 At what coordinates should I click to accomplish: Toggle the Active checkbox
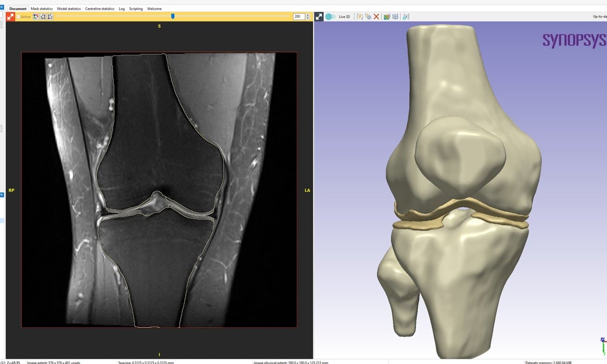pos(18,17)
